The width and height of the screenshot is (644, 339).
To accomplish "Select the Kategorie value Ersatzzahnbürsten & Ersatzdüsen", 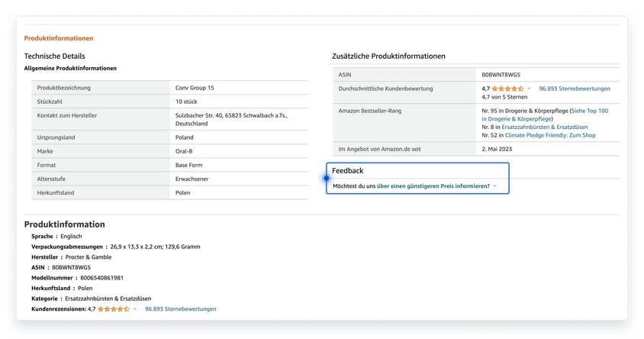I will 108,299.
